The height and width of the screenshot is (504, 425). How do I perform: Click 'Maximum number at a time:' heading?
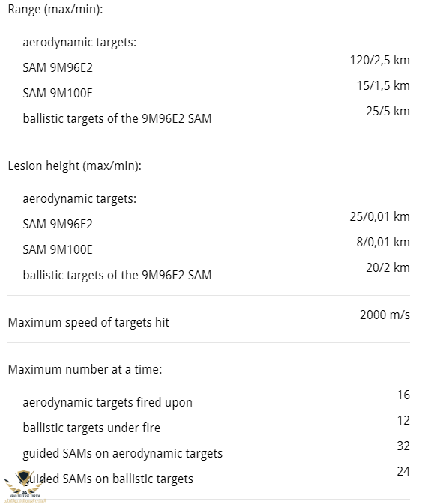(x=85, y=370)
